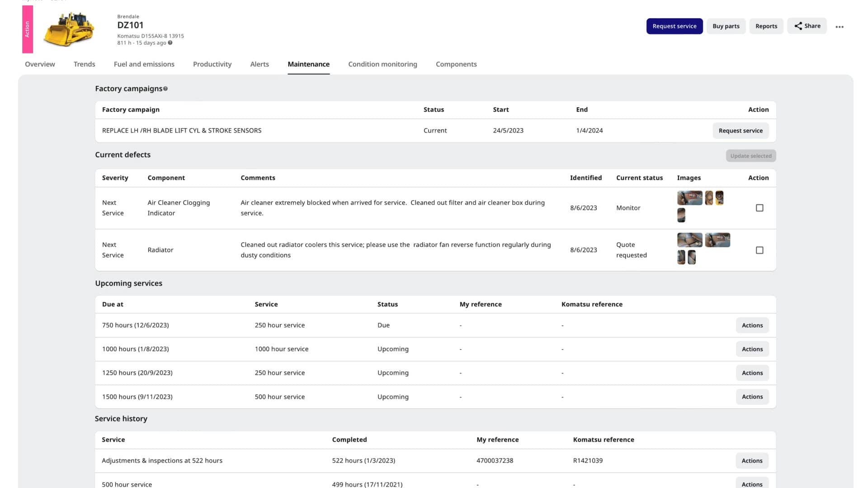Click the blue Request service button
The image size is (868, 488).
point(674,26)
